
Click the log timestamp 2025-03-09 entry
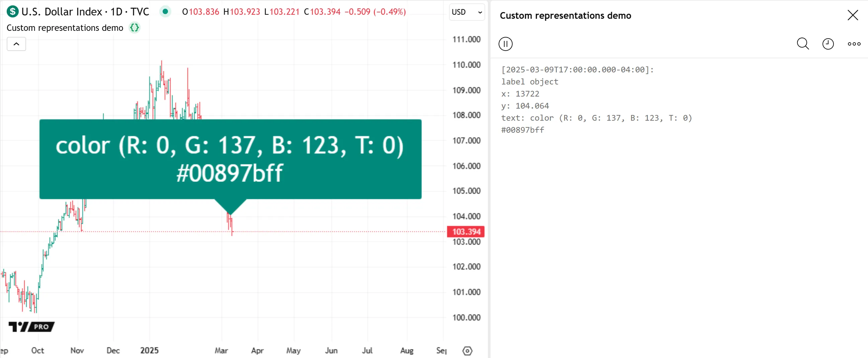pos(577,70)
